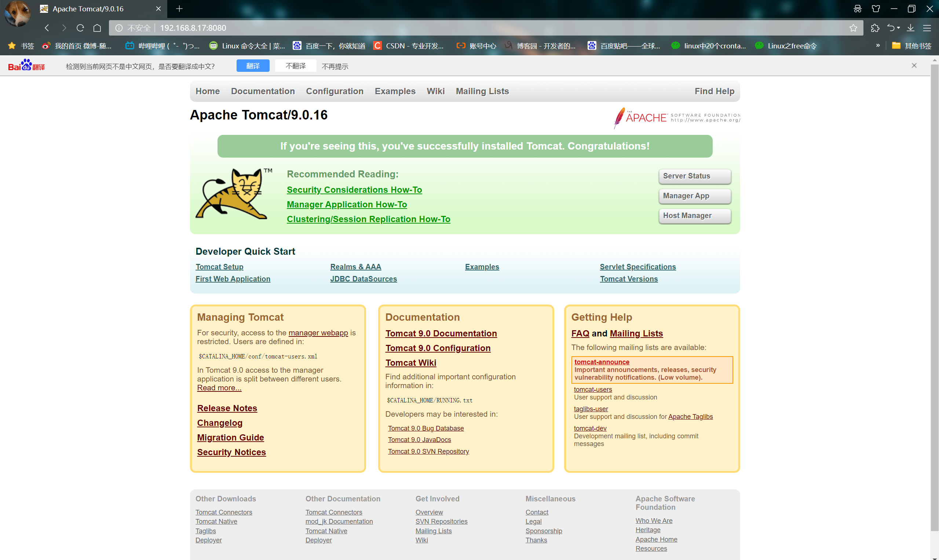939x560 pixels.
Task: Reload the page with the refresh icon
Action: 80,28
